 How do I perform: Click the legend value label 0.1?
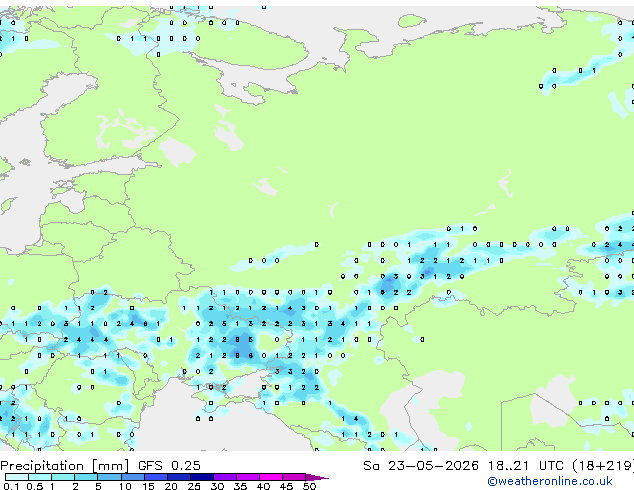(11, 486)
